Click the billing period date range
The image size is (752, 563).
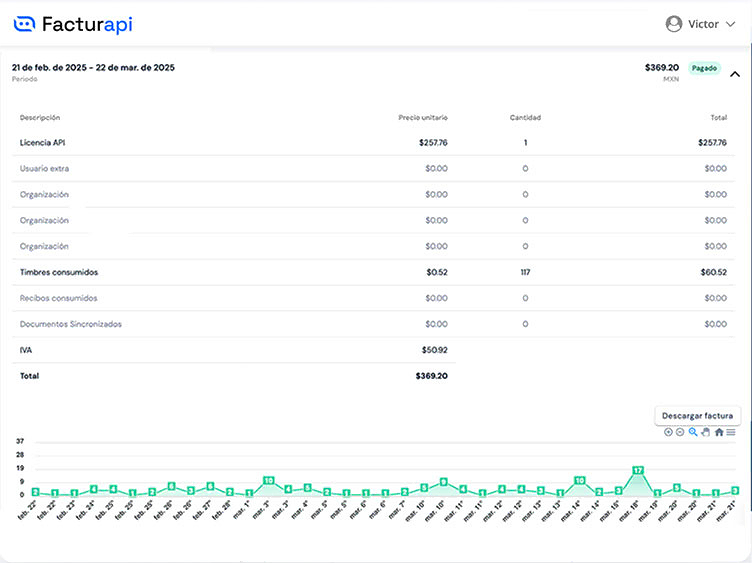(93, 67)
